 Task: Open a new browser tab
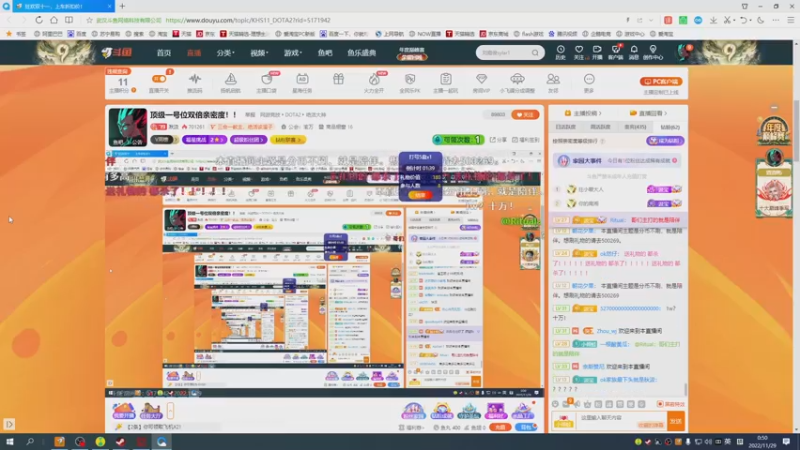click(122, 6)
